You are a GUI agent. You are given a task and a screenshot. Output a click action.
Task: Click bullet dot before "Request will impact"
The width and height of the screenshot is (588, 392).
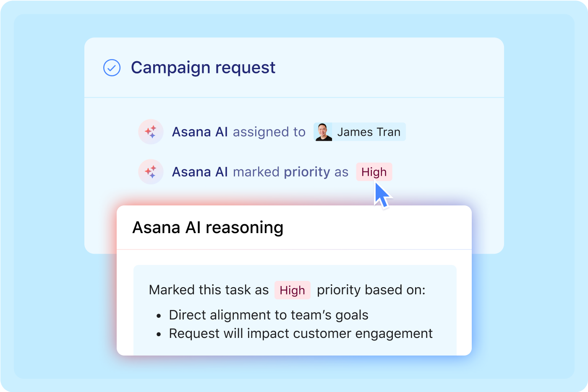pyautogui.click(x=159, y=334)
